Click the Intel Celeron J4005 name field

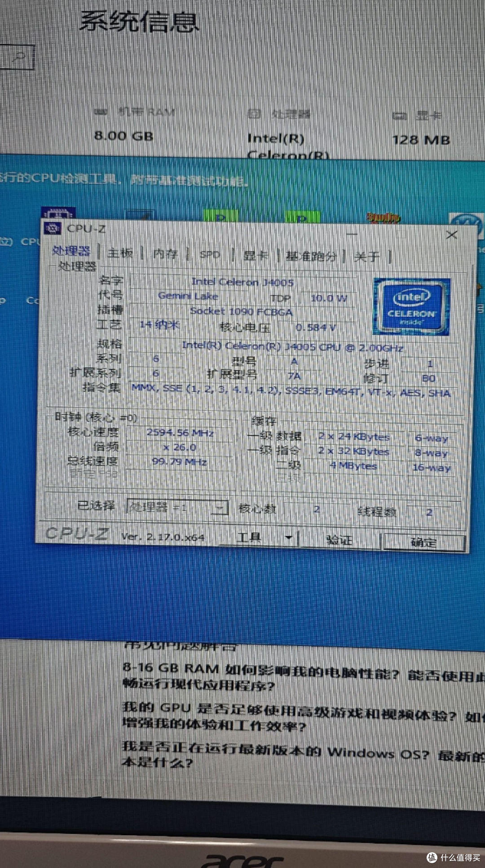coord(242,282)
